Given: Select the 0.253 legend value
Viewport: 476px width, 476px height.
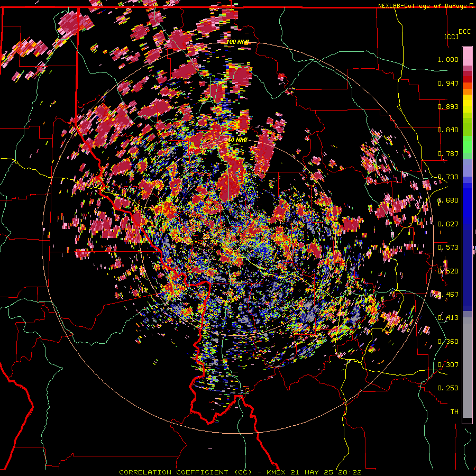Looking at the screenshot, I should 448,388.
